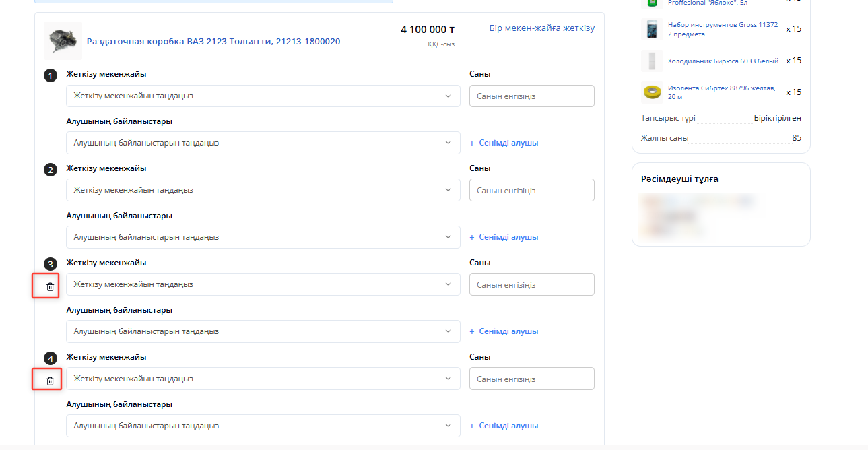The width and height of the screenshot is (868, 450).
Task: Open 'Холодильник Бирюса 6033 белый' link
Action: pyautogui.click(x=723, y=61)
